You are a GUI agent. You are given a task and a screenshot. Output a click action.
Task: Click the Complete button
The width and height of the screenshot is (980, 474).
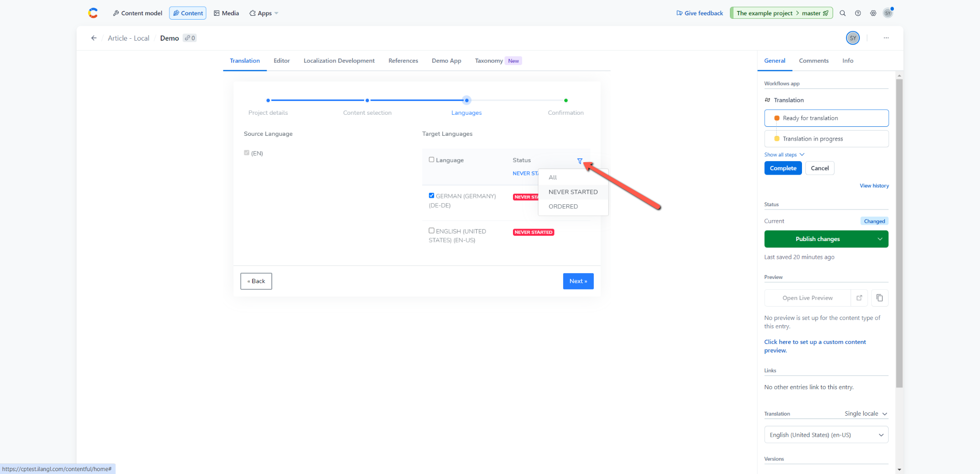[783, 168]
